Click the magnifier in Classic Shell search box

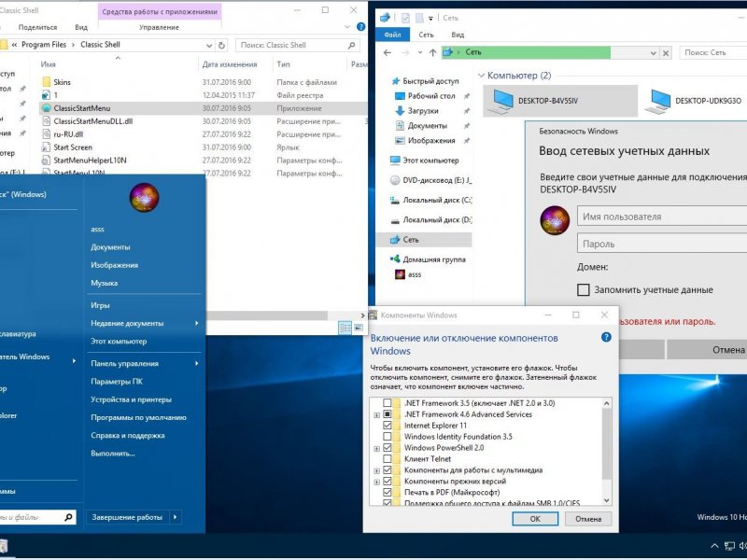352,45
